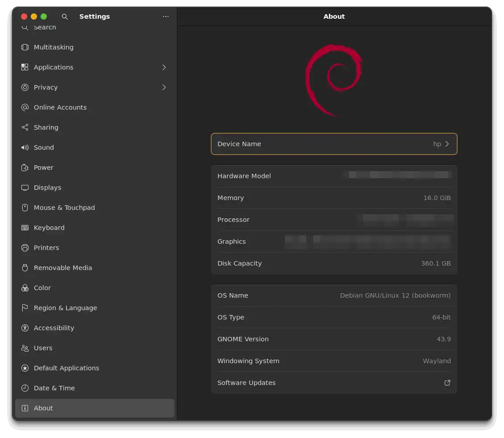This screenshot has height=438, width=504.
Task: Click the Mouse & Touchpad icon
Action: tap(25, 208)
